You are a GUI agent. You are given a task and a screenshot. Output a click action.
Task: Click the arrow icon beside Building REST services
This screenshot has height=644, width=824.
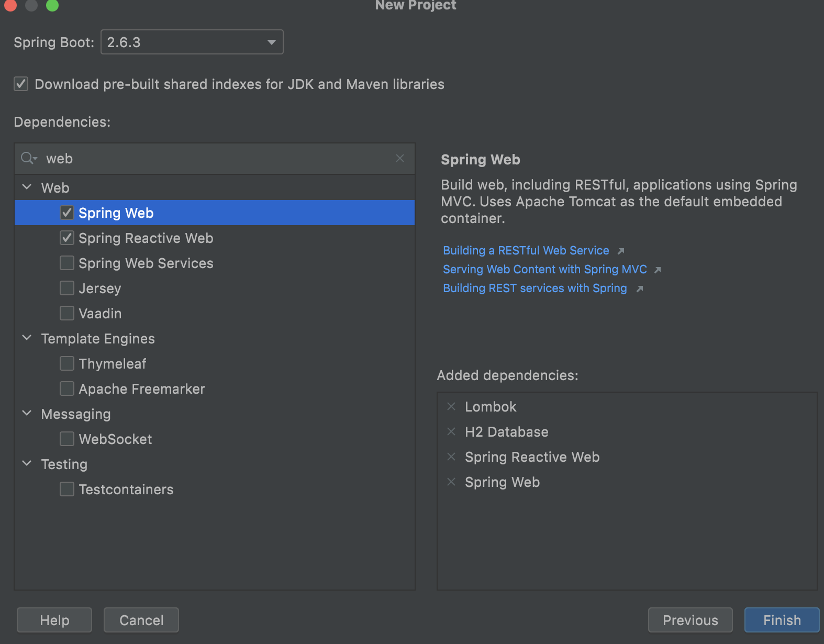(639, 289)
